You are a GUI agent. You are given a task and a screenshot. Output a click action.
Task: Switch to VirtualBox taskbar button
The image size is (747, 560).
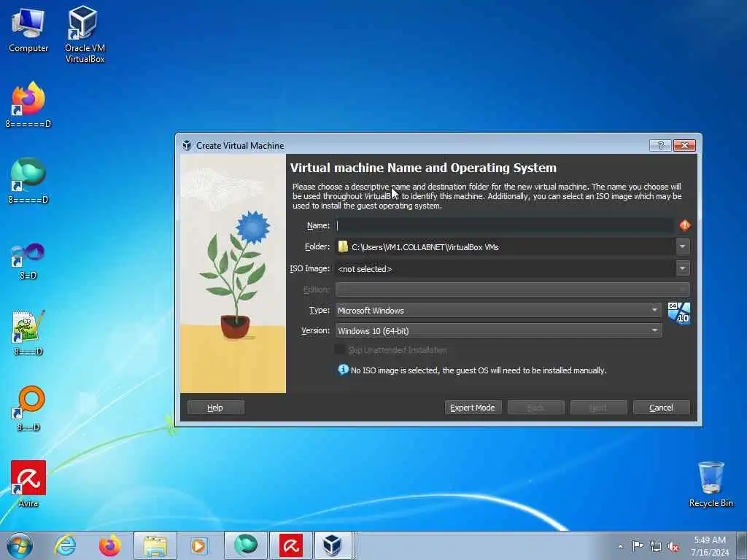332,545
